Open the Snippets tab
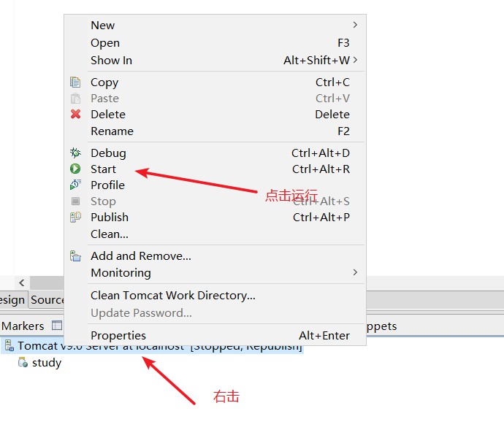Viewport: 504px width, 438px height. point(382,326)
